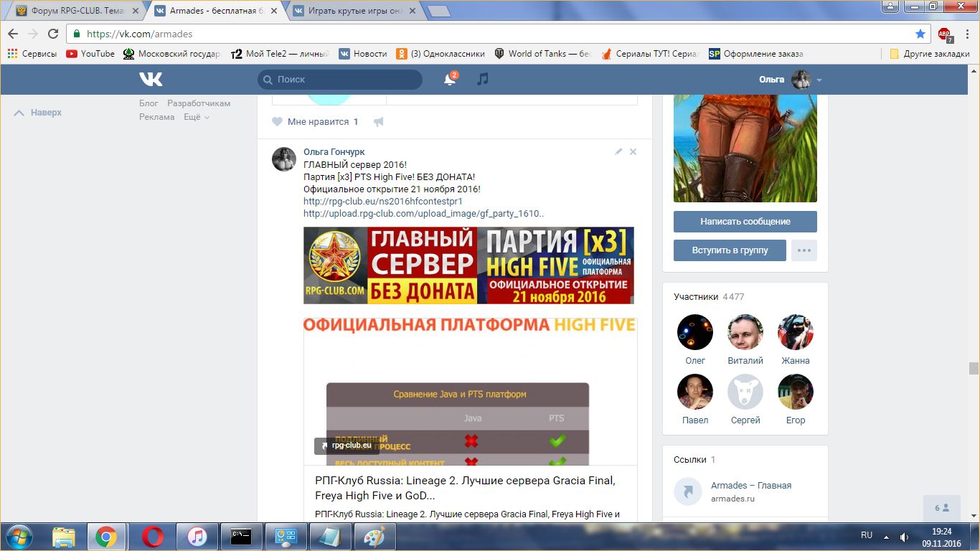Open the ГЛАВНЫЙ СЕРВЕР banner image
980x551 pixels.
click(468, 265)
